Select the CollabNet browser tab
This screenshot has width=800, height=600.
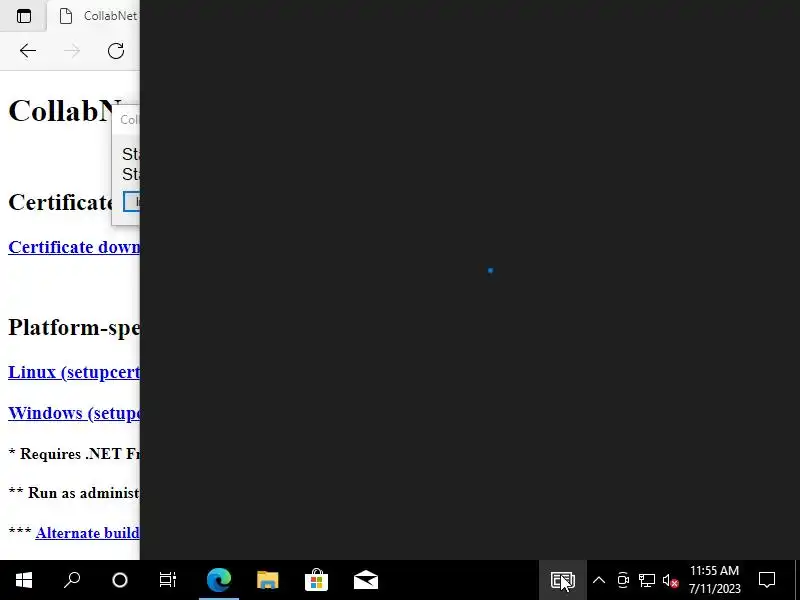93,16
